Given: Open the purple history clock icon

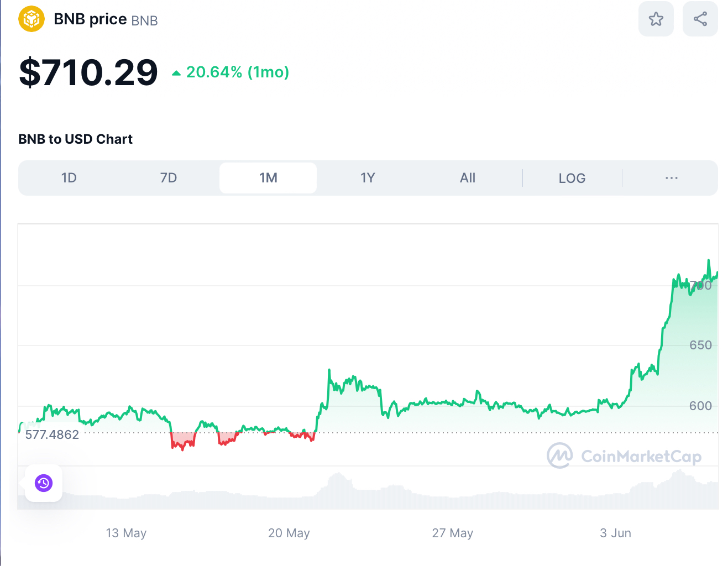Looking at the screenshot, I should (x=44, y=483).
